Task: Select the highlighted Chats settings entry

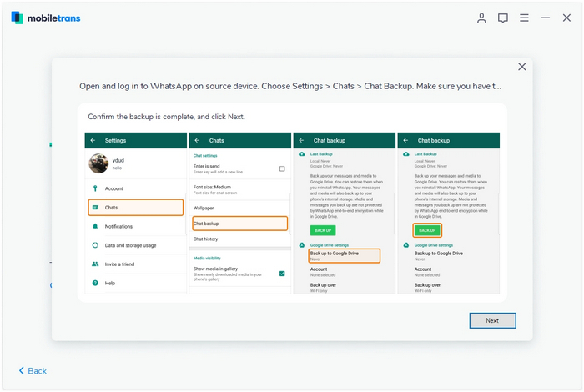Action: pyautogui.click(x=135, y=207)
